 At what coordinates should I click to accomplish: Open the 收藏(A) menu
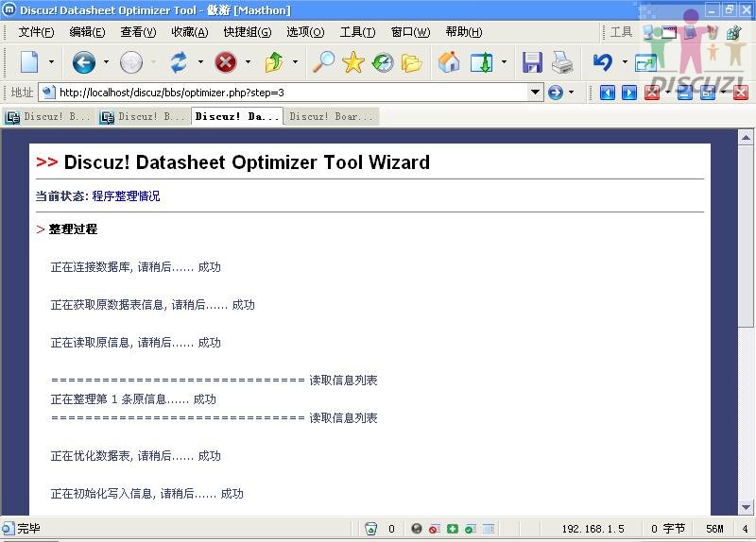click(x=190, y=32)
